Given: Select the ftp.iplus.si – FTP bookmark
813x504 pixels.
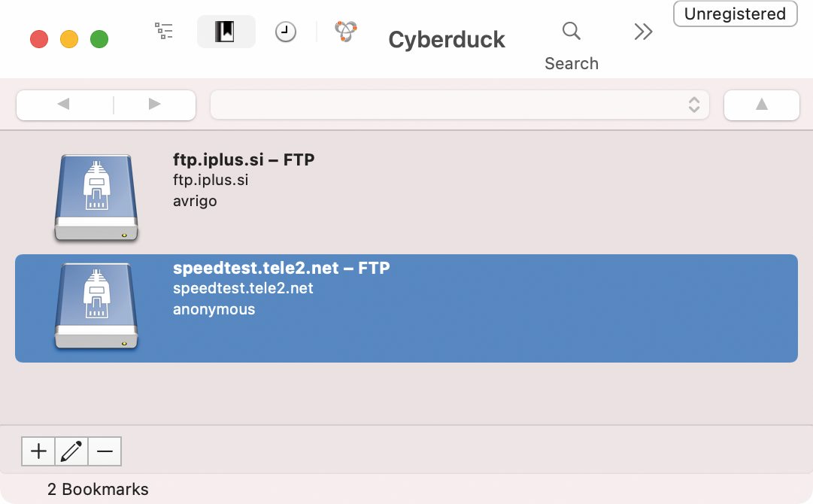Looking at the screenshot, I should pos(406,199).
